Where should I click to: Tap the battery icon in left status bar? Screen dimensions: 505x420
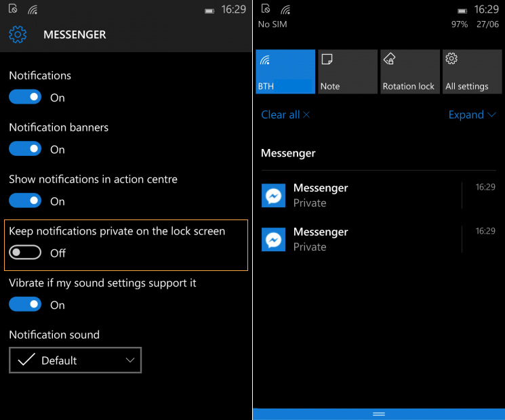(209, 12)
